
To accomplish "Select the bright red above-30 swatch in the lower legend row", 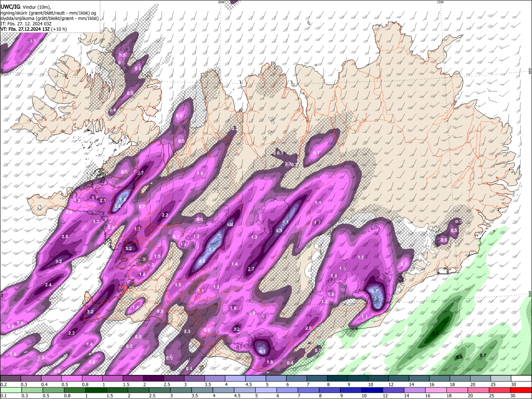I will [x=520, y=390].
